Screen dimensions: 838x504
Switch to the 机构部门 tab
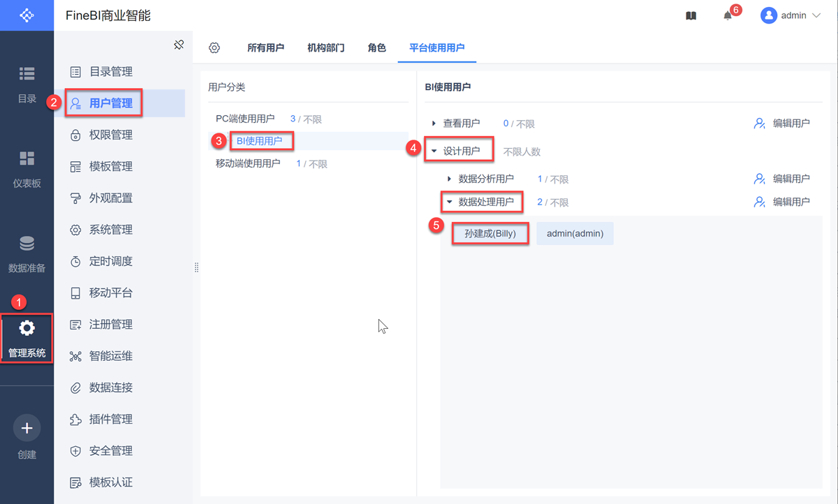(325, 48)
